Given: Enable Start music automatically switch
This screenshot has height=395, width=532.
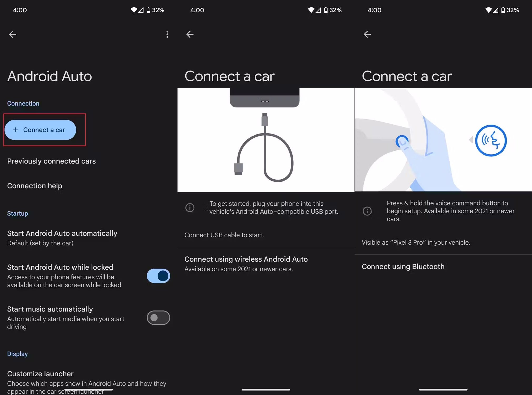Looking at the screenshot, I should click(x=158, y=318).
